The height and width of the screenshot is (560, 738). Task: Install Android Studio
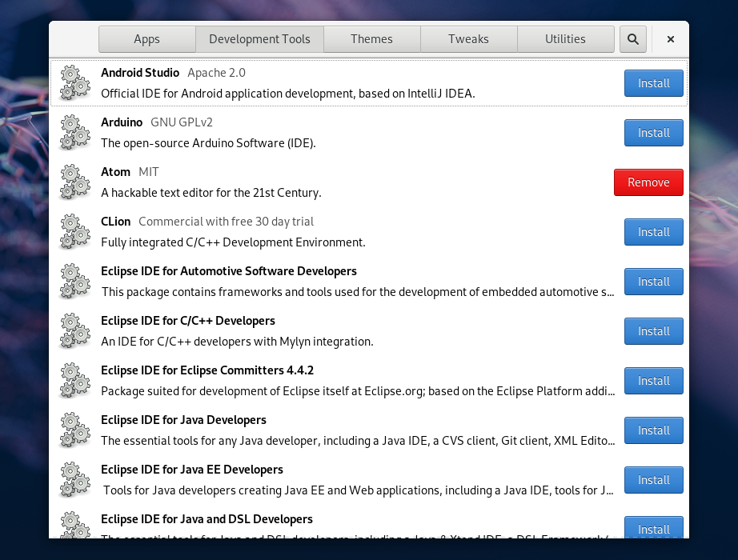[x=653, y=82]
